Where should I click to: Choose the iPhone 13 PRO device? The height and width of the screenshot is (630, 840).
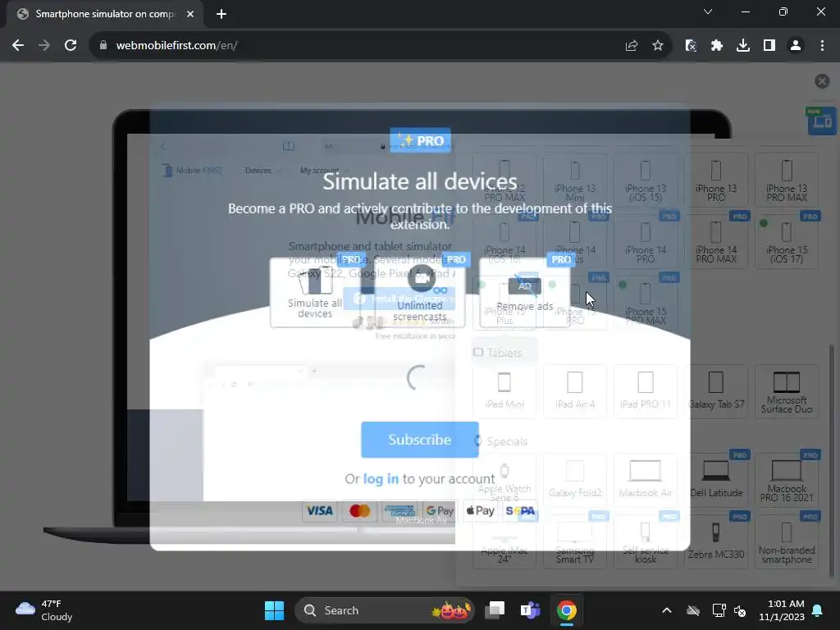coord(715,180)
